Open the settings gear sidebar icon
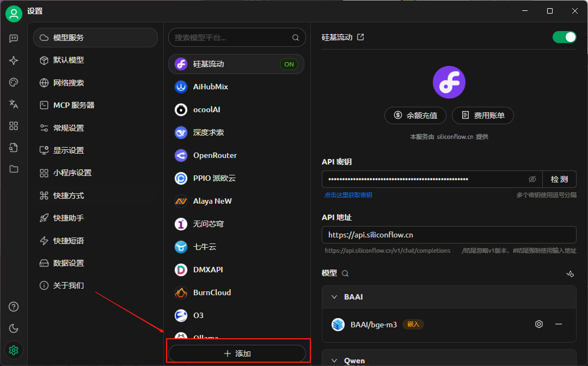The image size is (588, 366). [14, 350]
